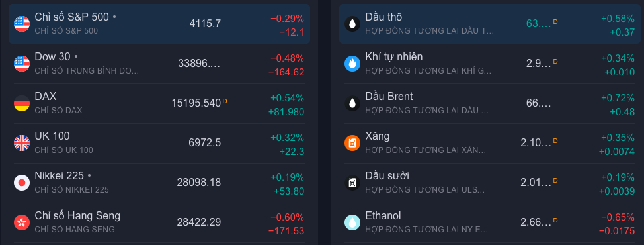Select the light blue drop icon for Ethanol

[x=352, y=222]
